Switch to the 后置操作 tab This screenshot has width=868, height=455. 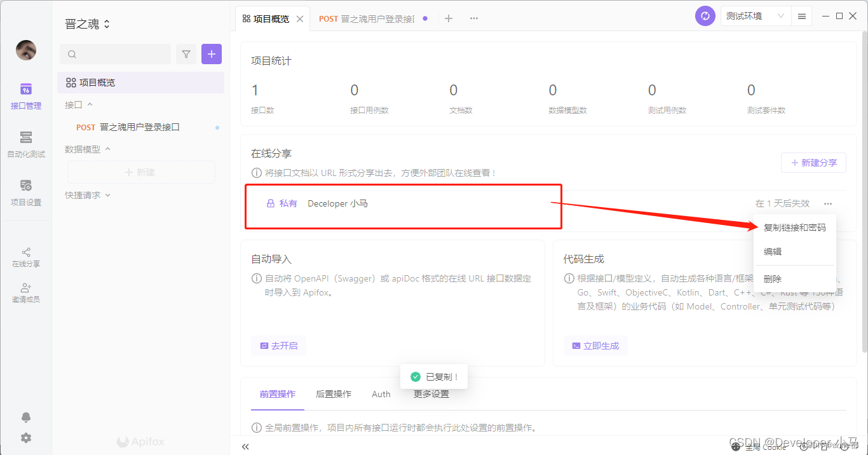[334, 394]
